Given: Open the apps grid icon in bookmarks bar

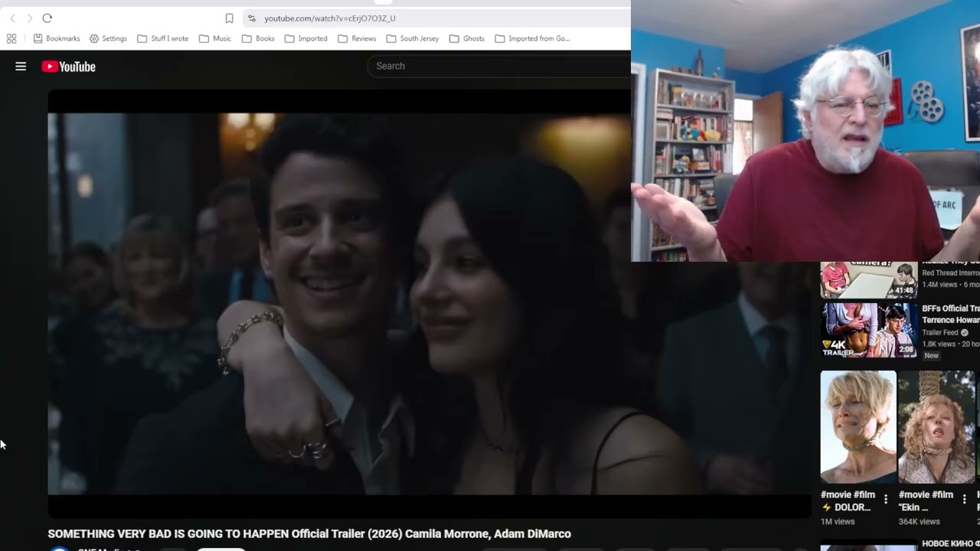Looking at the screenshot, I should 11,38.
